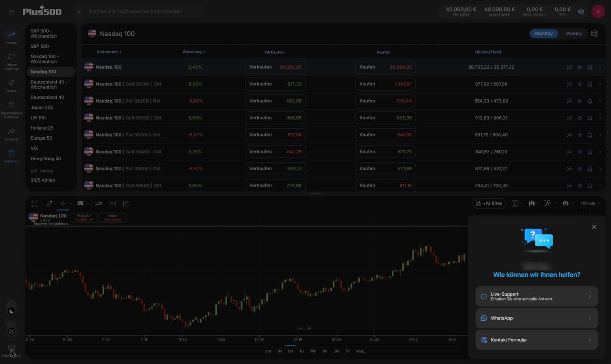This screenshot has height=364, width=611.
Task: Open Offene Positionen in the sidebar
Action: coord(11,62)
